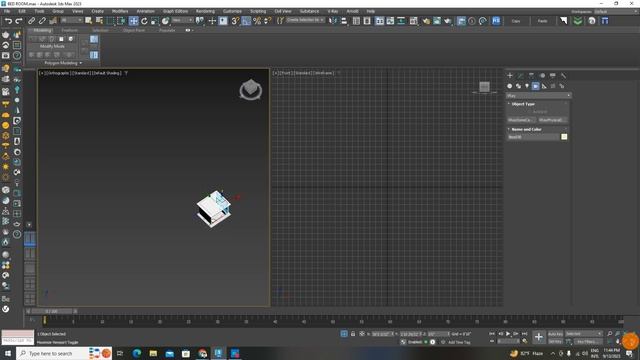This screenshot has height=360, width=640.
Task: Click the Windows Start button
Action: 8,353
